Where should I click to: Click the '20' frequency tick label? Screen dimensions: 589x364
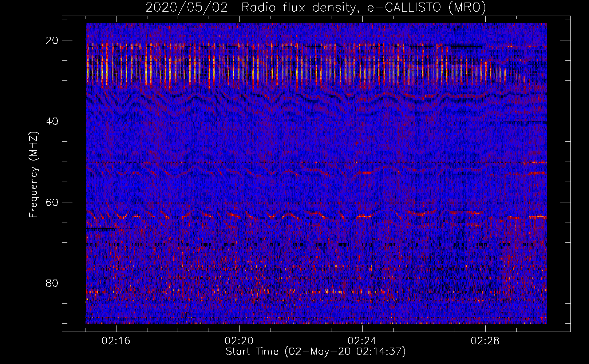coord(52,40)
